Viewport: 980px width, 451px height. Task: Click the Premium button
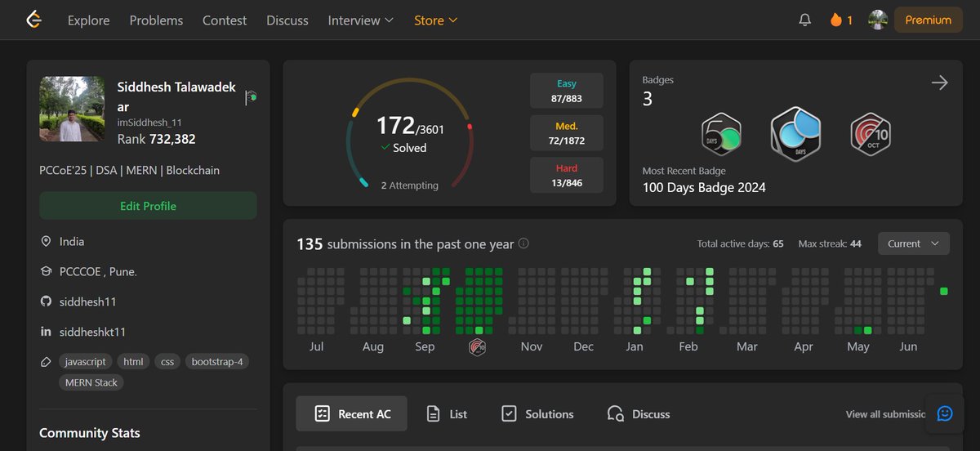click(x=929, y=20)
